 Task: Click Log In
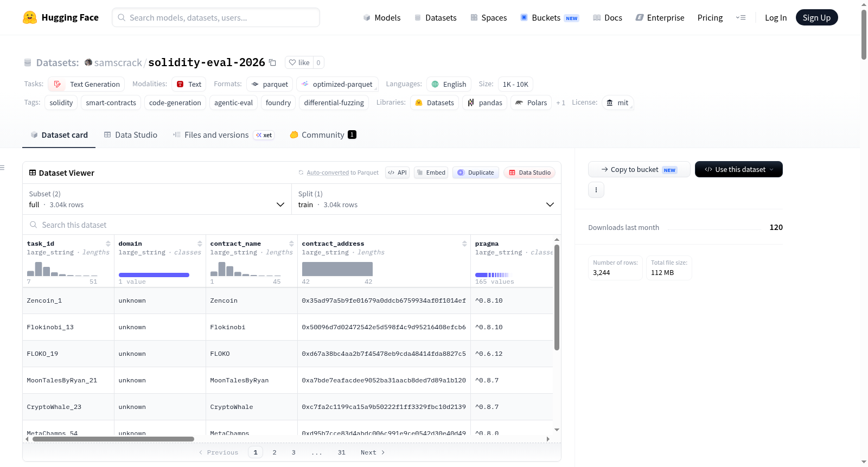click(x=776, y=17)
